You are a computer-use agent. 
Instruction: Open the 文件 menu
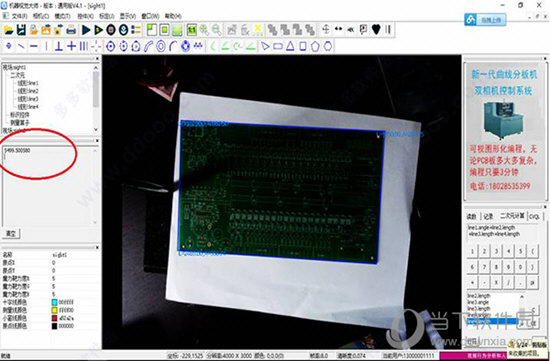pos(20,16)
